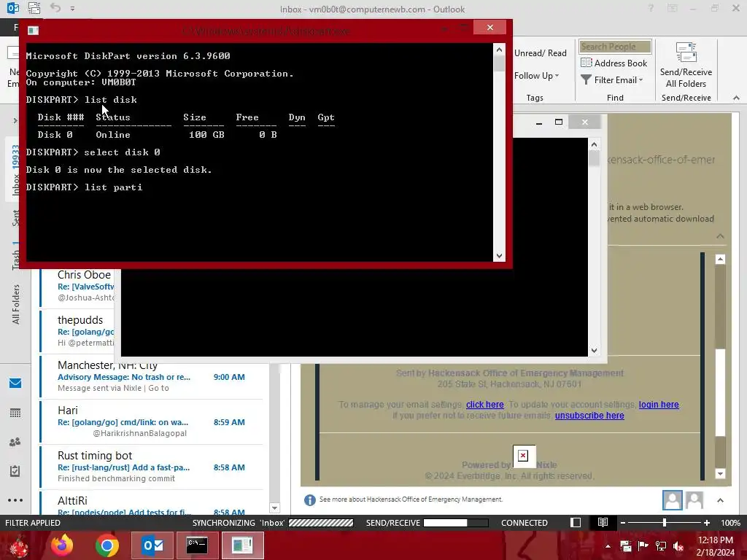Screen dimensions: 747x560
Task: Click the broken image placeholder
Action: pos(523,456)
